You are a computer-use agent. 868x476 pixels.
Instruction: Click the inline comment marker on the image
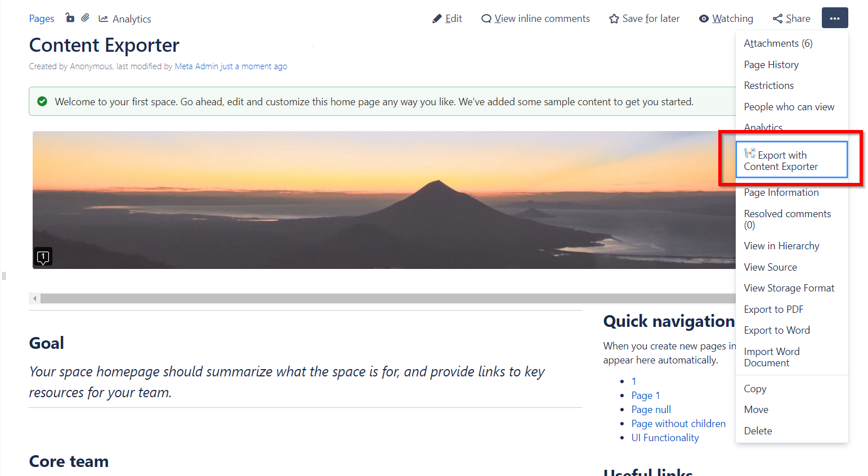43,257
